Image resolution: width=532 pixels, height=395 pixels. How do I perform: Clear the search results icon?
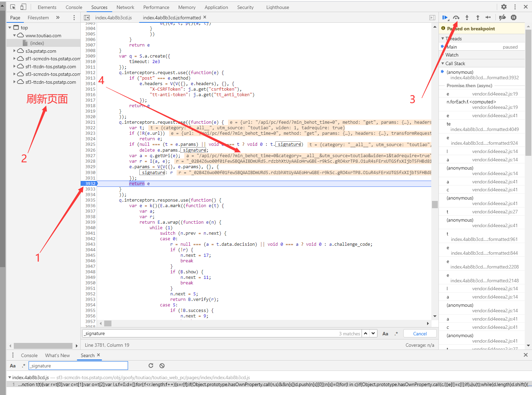pos(162,366)
